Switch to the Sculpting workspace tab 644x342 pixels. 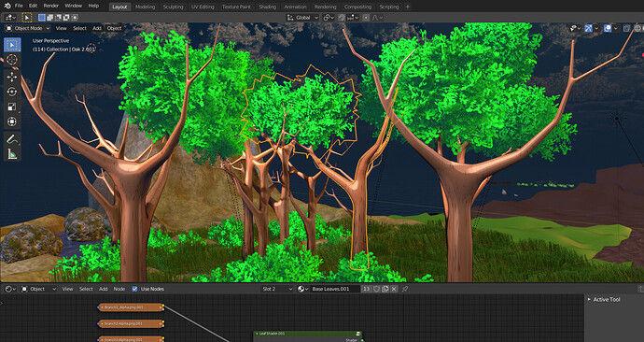tap(173, 7)
